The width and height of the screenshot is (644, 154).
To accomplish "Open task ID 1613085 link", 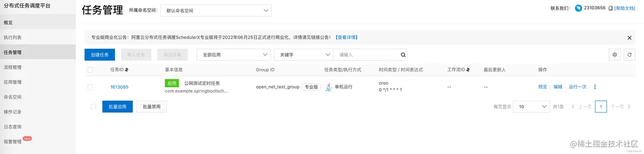I will (119, 87).
